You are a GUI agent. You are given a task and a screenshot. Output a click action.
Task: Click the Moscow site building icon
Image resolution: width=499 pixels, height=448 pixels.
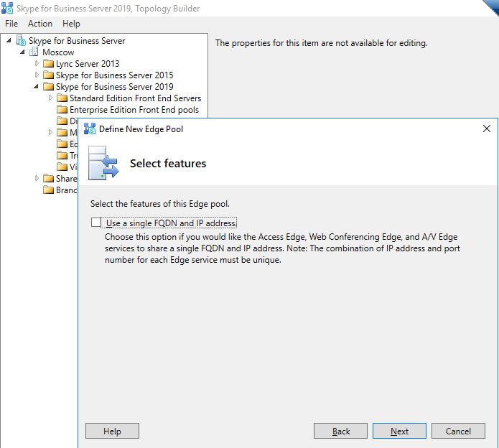tap(34, 52)
